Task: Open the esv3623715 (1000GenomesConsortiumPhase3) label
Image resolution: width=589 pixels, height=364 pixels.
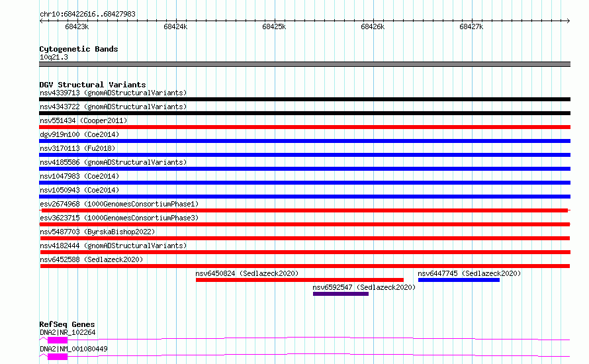Action: pos(119,218)
